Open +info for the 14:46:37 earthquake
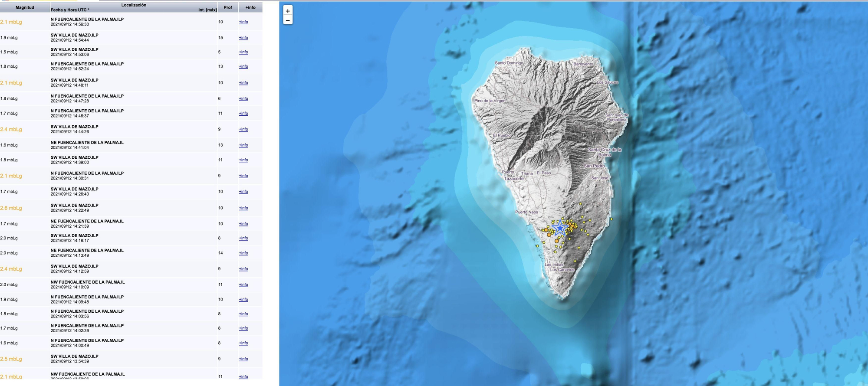 (x=243, y=113)
